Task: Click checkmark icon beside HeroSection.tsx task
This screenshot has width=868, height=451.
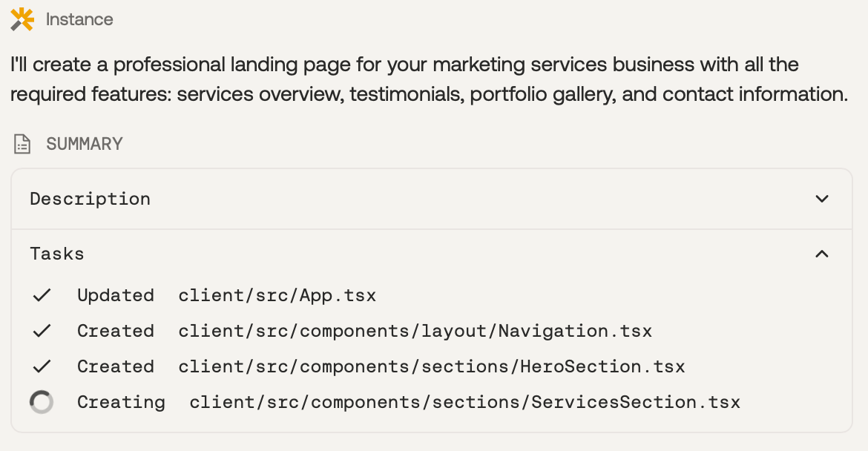Action: 42,366
